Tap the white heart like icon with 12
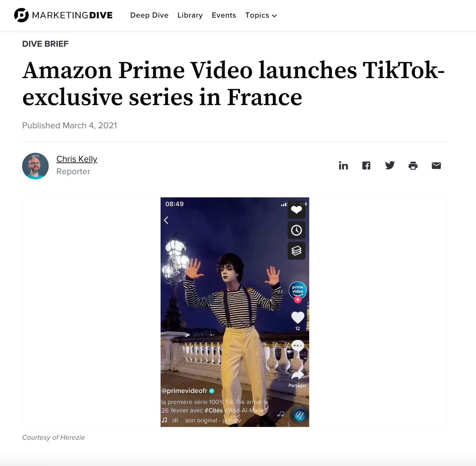 pos(298,317)
